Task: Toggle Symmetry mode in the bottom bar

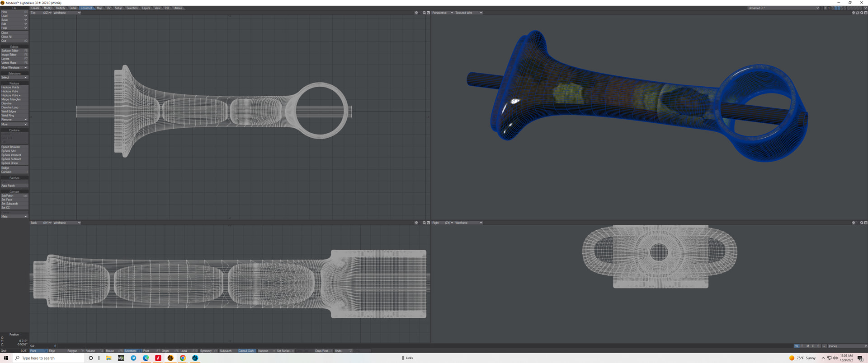Action: (206, 351)
